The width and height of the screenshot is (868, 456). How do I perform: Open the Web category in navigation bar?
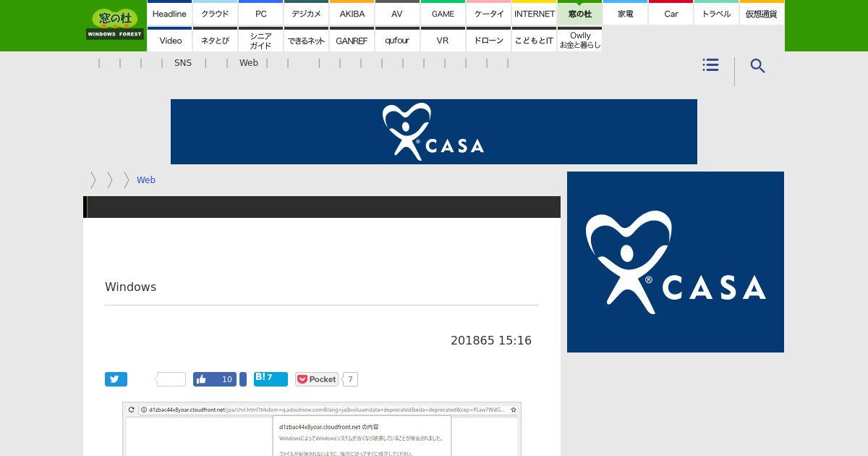[249, 63]
